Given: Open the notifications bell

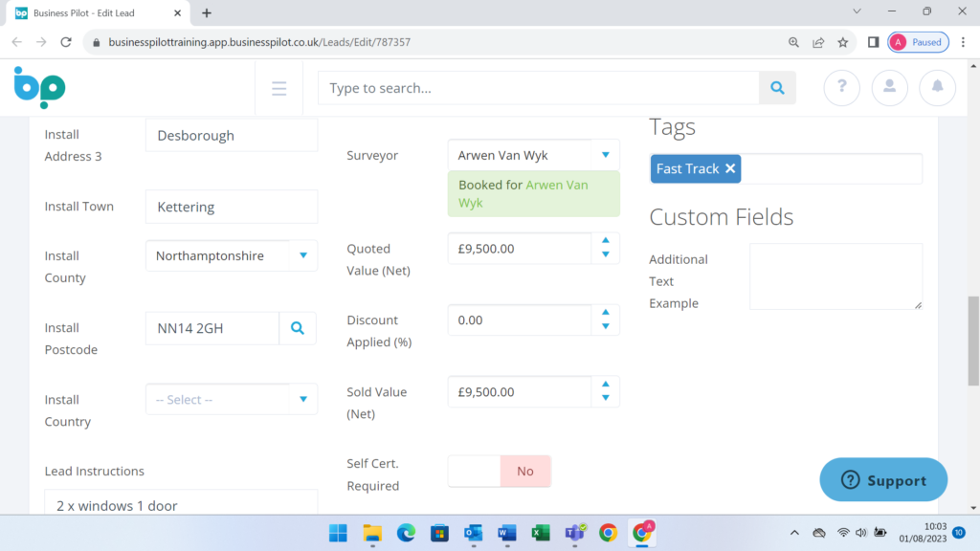Looking at the screenshot, I should pos(938,88).
